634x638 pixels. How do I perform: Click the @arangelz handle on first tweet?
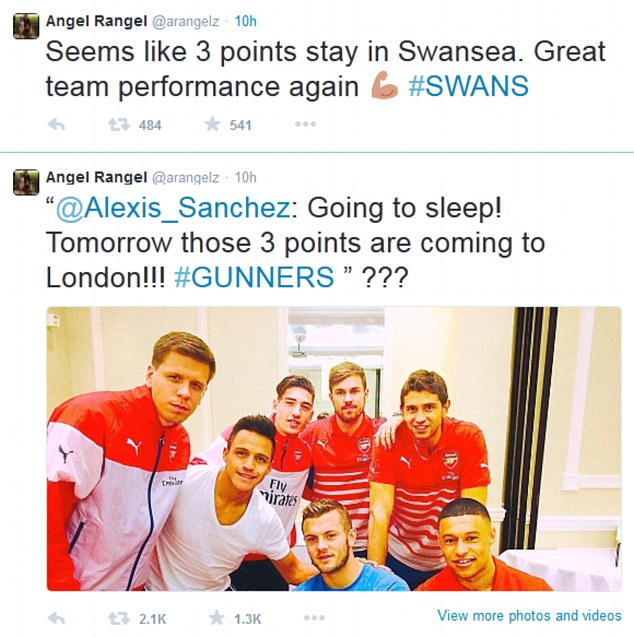(186, 22)
